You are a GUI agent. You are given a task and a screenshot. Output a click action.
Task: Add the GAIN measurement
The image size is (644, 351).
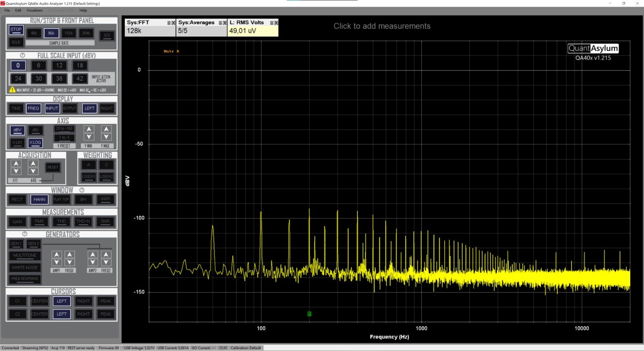click(17, 222)
